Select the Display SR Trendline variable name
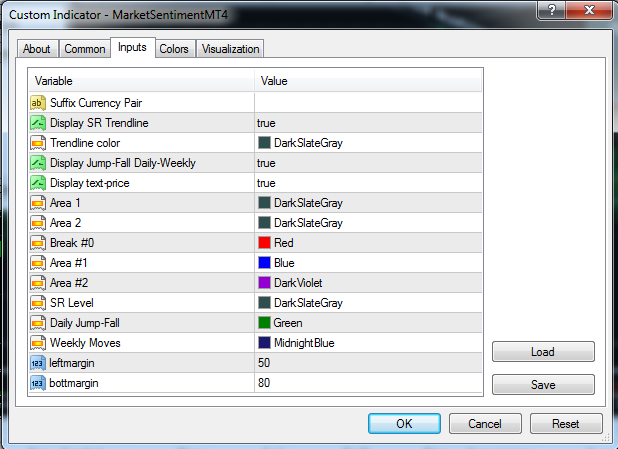The width and height of the screenshot is (618, 449). click(99, 123)
